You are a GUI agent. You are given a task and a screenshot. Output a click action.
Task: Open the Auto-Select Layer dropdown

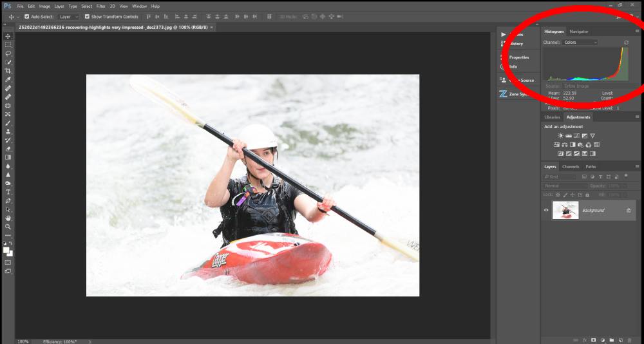point(68,17)
